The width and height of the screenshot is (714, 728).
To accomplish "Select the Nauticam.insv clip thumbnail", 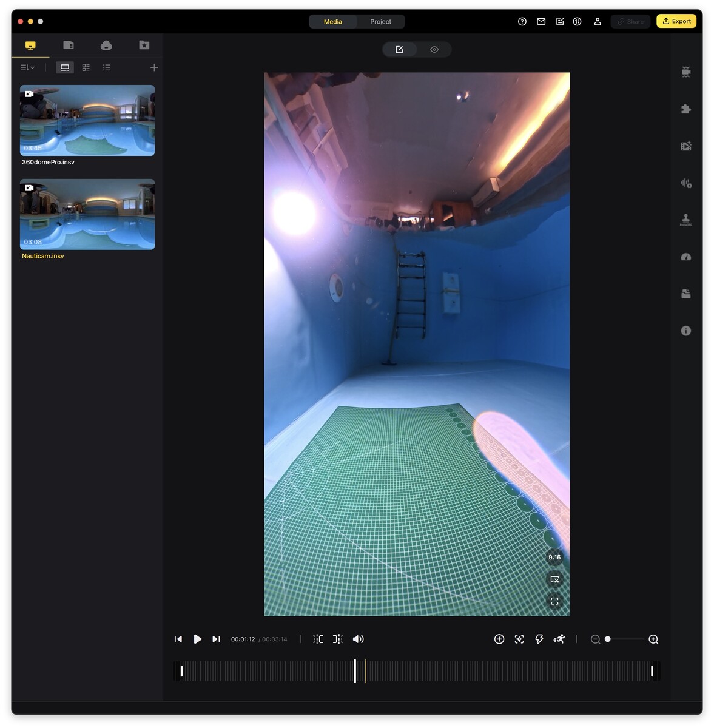I will pyautogui.click(x=87, y=214).
